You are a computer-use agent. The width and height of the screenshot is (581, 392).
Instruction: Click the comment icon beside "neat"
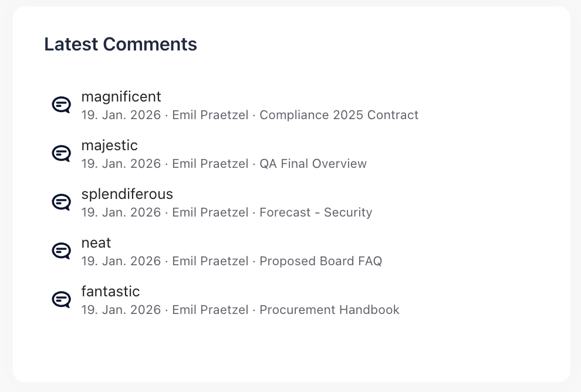[61, 251]
